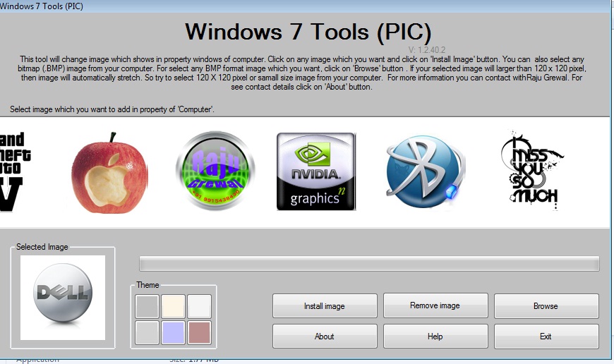Click the Help button
Screen dimensions: 614x364
pyautogui.click(x=435, y=336)
